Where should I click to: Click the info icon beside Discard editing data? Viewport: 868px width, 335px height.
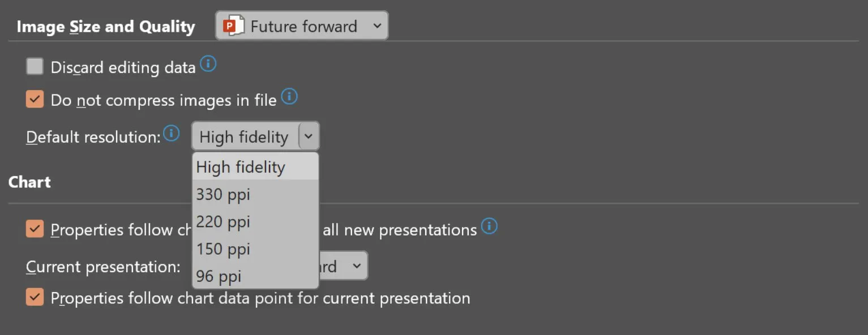208,65
